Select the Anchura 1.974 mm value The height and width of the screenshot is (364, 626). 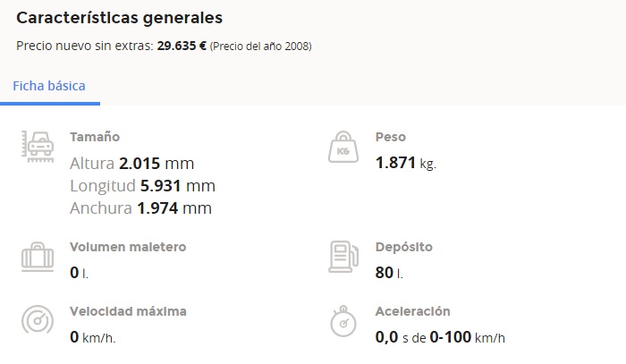coord(141,208)
